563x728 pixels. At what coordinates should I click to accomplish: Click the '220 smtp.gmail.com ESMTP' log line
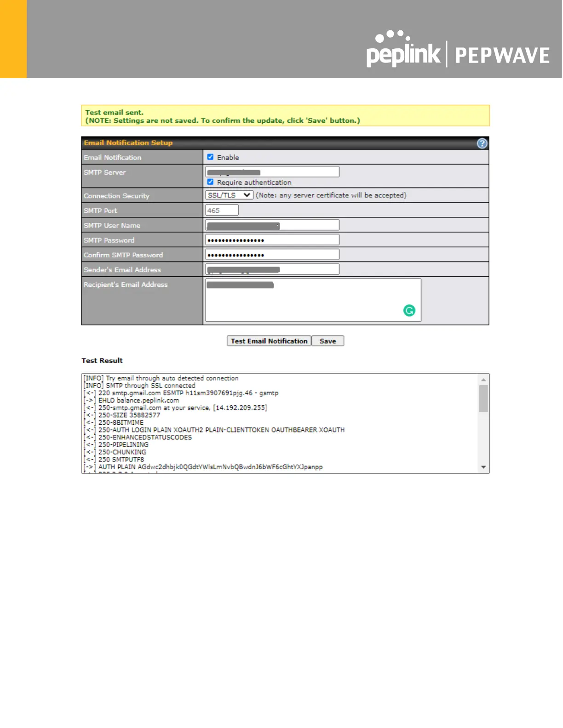pos(181,393)
